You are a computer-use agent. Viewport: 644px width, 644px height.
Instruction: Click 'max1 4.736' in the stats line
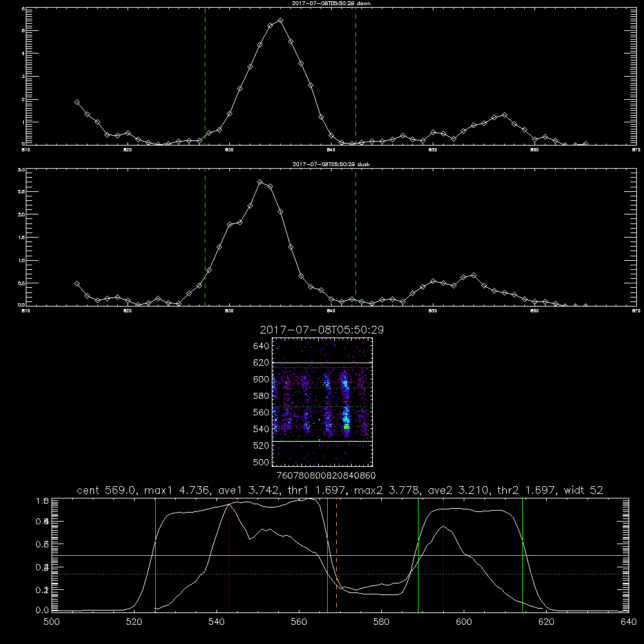pos(178,490)
